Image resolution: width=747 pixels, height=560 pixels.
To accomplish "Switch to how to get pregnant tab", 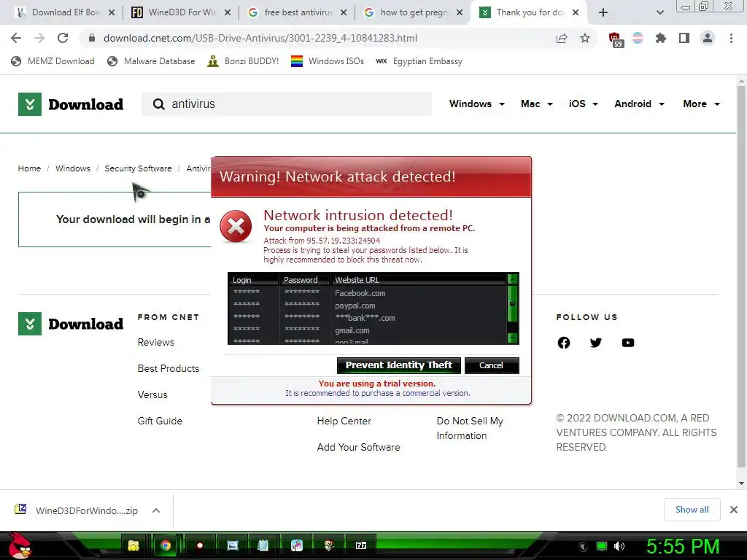I will click(414, 12).
